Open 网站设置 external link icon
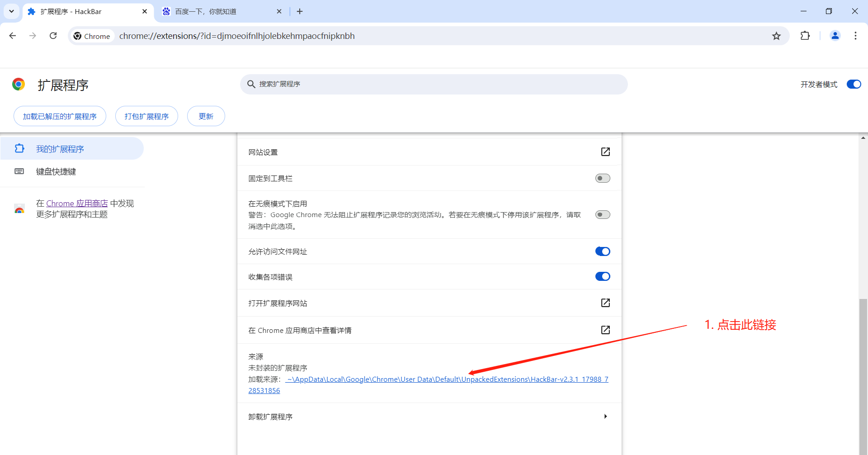 605,152
